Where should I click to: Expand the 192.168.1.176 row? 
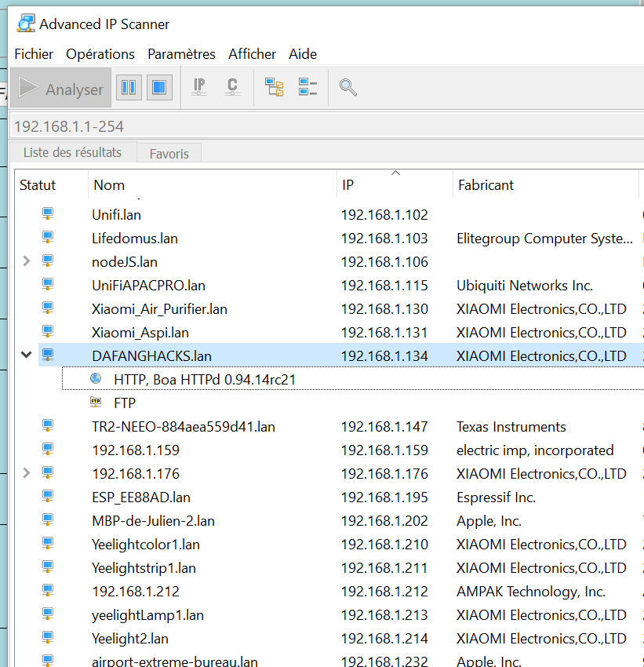27,473
